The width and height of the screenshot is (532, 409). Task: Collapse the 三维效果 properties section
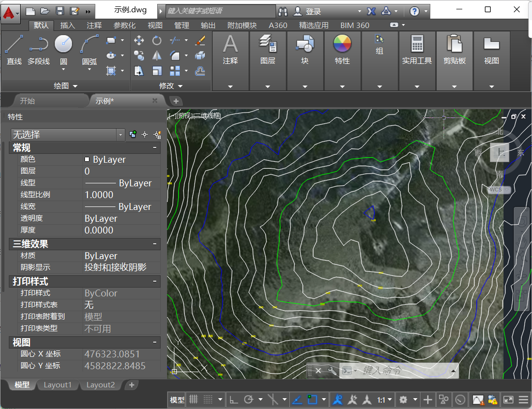[x=155, y=244]
